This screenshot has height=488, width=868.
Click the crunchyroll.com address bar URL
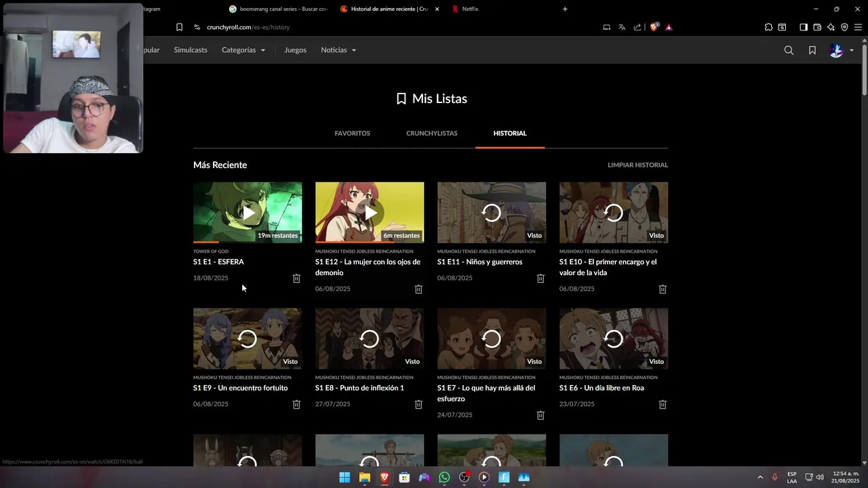click(x=248, y=27)
